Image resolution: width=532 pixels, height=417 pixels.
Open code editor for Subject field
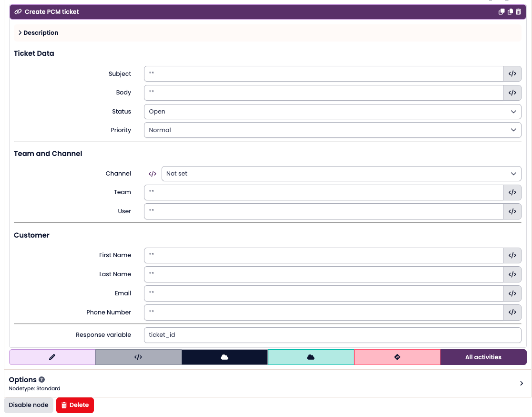tap(512, 74)
